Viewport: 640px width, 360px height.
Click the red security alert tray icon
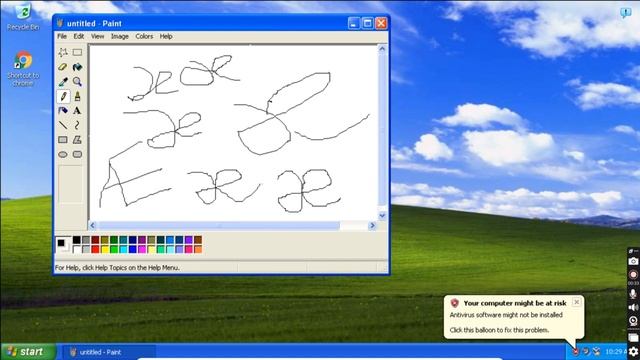click(576, 351)
